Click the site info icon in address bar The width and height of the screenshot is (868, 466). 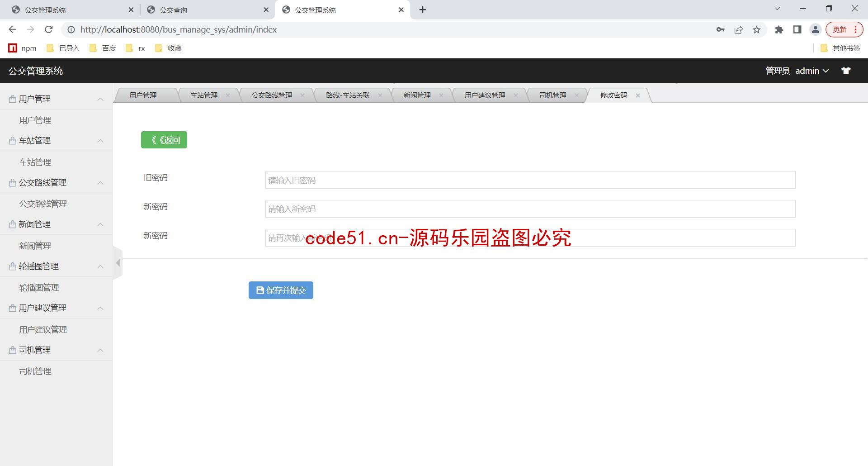click(x=71, y=30)
